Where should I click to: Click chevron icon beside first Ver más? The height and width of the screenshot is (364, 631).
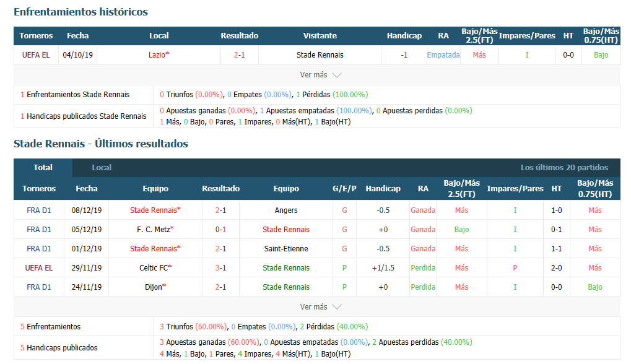pos(337,75)
